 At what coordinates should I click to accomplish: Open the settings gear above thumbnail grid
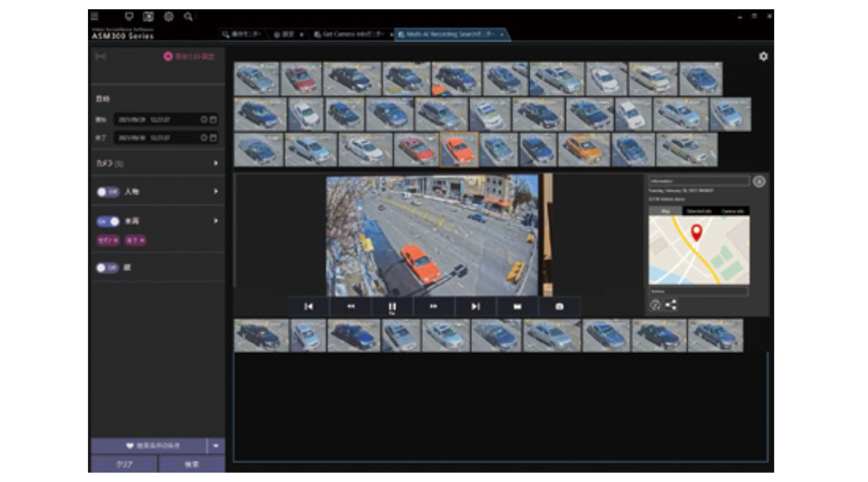click(763, 56)
